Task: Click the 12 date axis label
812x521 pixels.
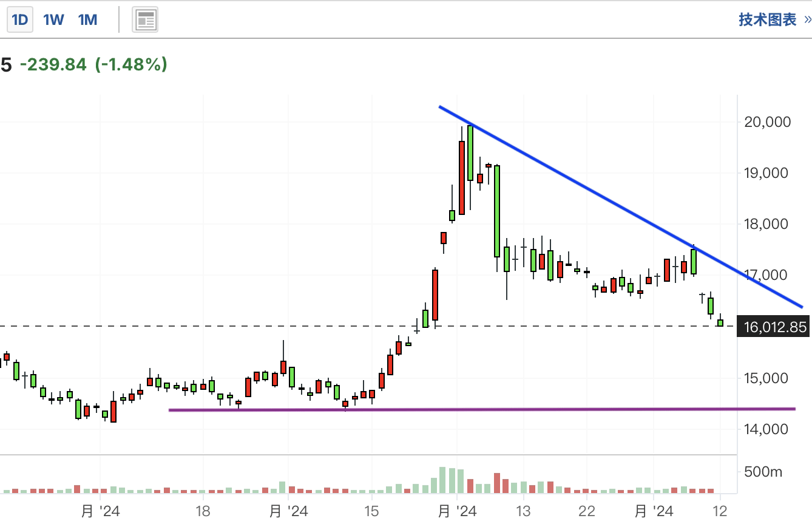Action: (x=720, y=511)
